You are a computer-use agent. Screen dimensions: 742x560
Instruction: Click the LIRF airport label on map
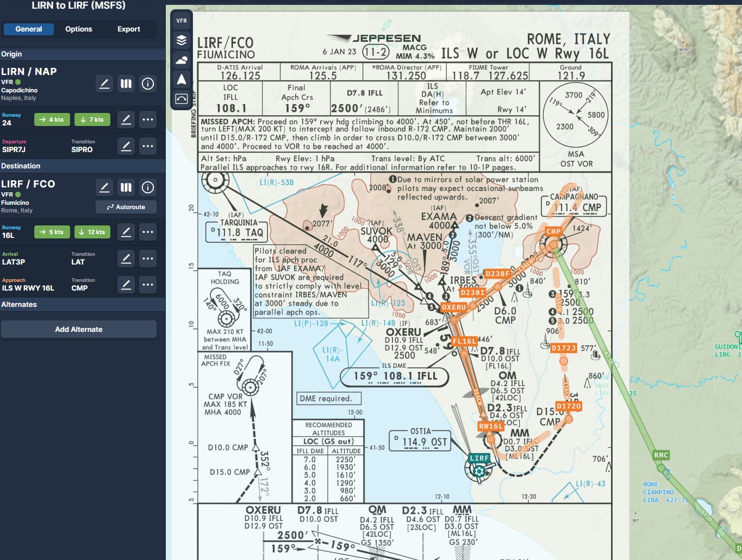479,458
